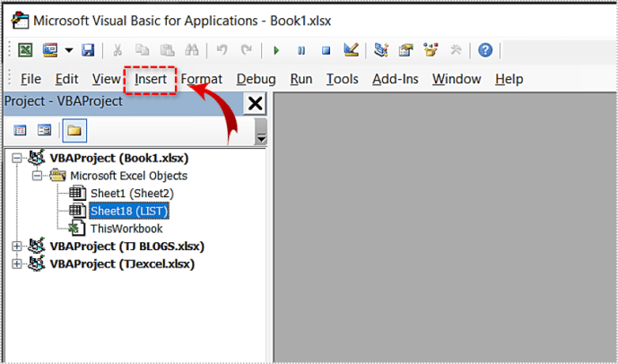Click the Reset stop icon
This screenshot has height=364, width=618.
[326, 50]
